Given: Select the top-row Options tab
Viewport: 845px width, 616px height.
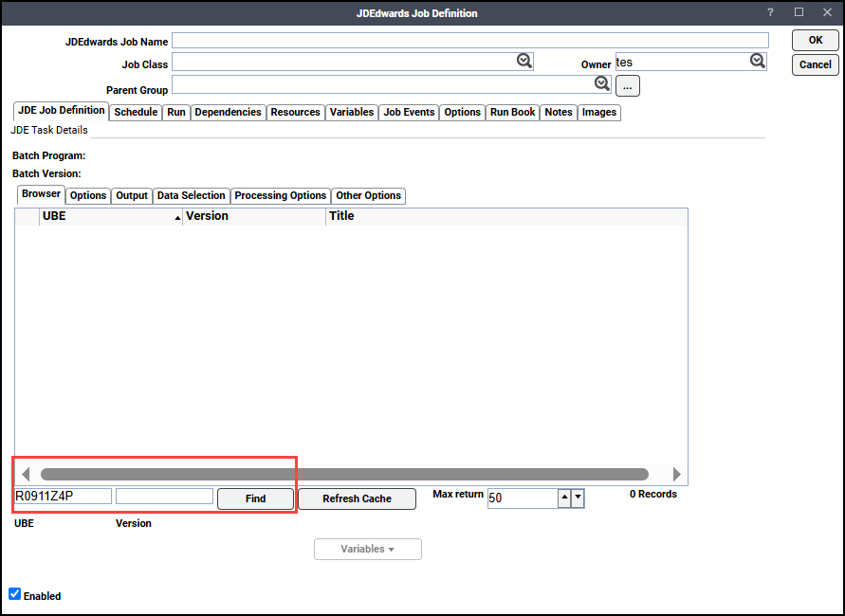Looking at the screenshot, I should 463,112.
